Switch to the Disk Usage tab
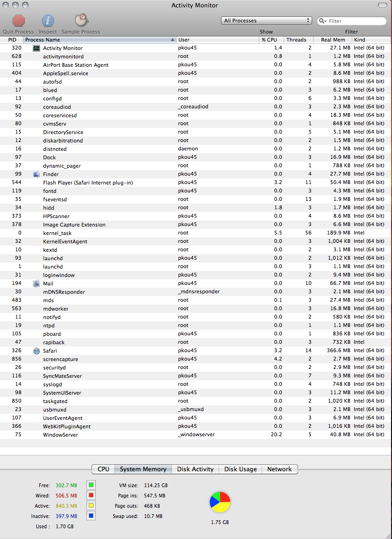This screenshot has width=392, height=539. [x=240, y=469]
